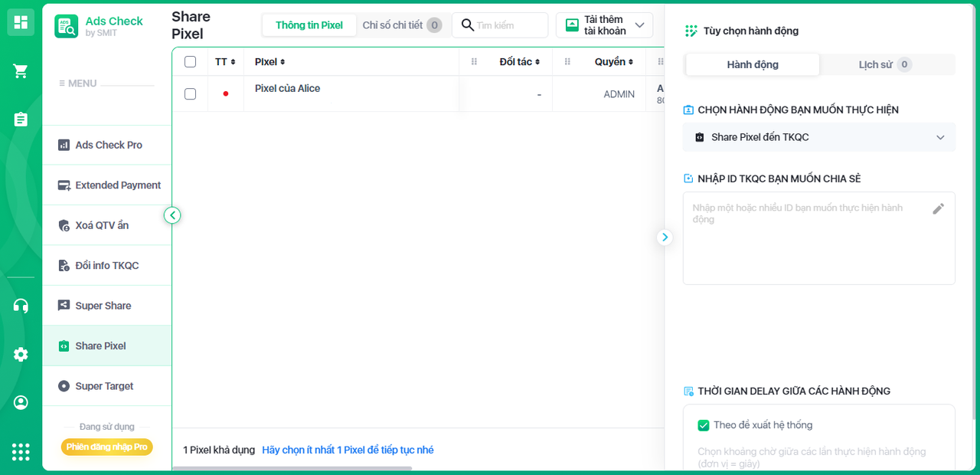
Task: Expand the Share Pixel đến TKQC dropdown
Action: click(x=818, y=137)
